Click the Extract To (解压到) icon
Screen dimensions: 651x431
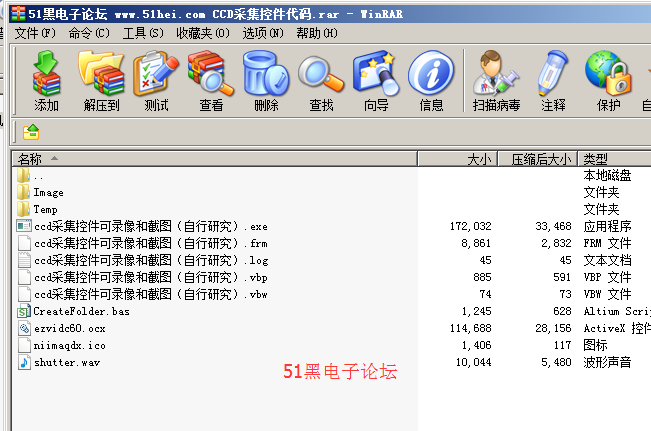coord(101,73)
